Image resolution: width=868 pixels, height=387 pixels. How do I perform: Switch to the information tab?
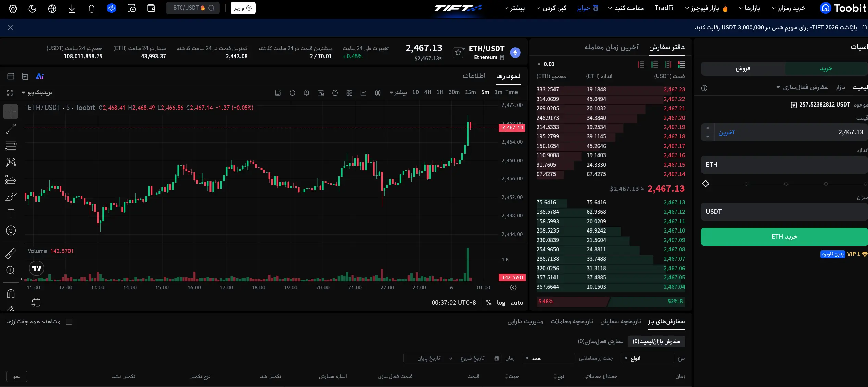474,76
